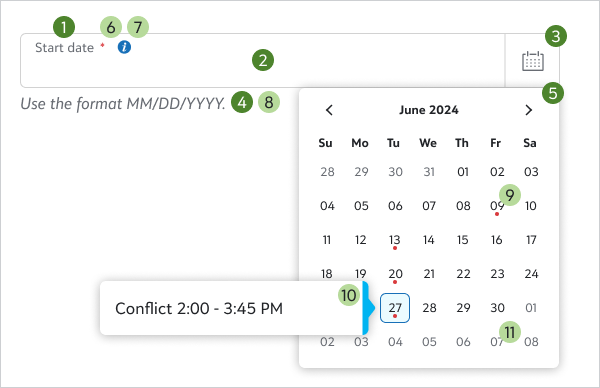The height and width of the screenshot is (388, 600).
Task: Choose date 24 on Saturday column
Action: click(x=531, y=274)
